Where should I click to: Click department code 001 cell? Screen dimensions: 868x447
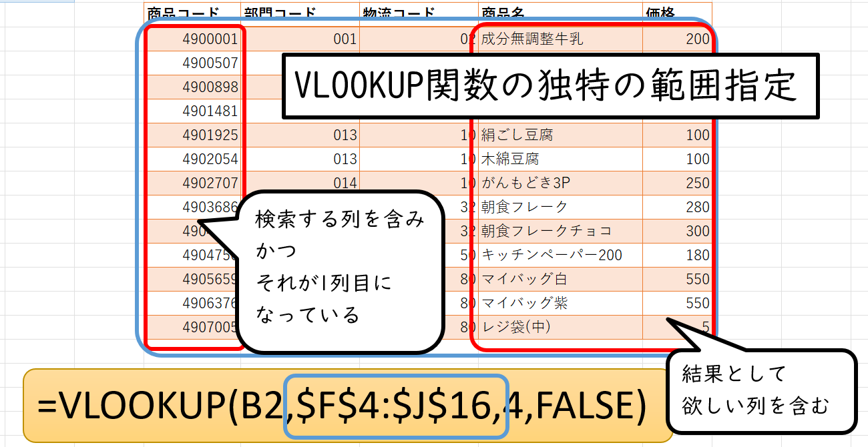[x=300, y=39]
